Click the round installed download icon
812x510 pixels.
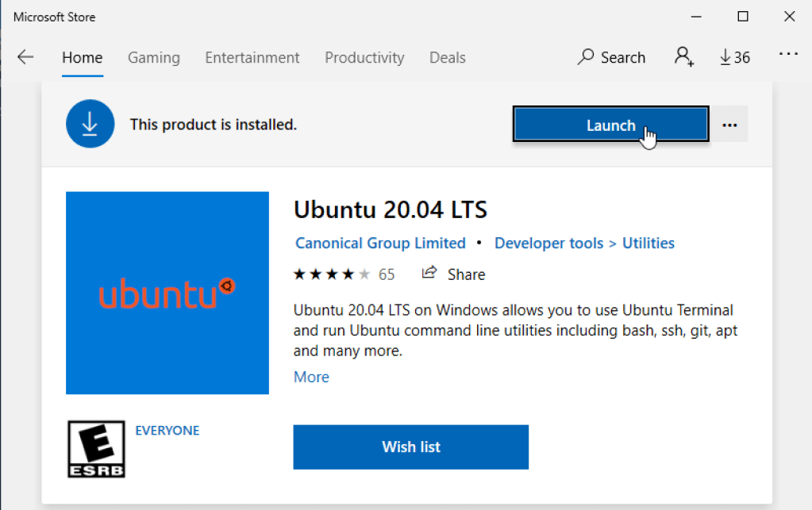90,125
